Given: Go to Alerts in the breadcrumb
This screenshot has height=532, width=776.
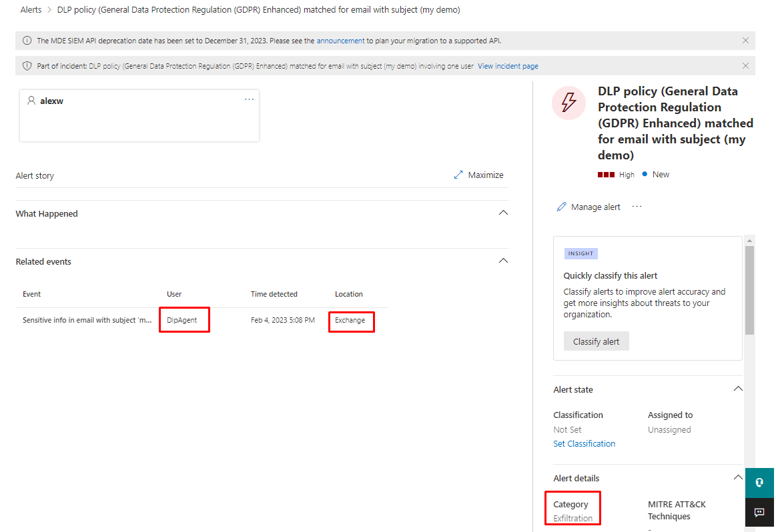Looking at the screenshot, I should click(x=31, y=10).
